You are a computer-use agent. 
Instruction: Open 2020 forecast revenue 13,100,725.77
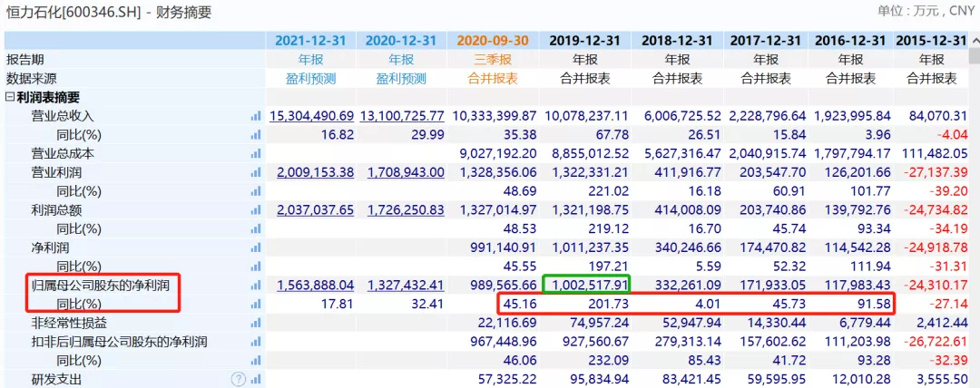tap(402, 116)
